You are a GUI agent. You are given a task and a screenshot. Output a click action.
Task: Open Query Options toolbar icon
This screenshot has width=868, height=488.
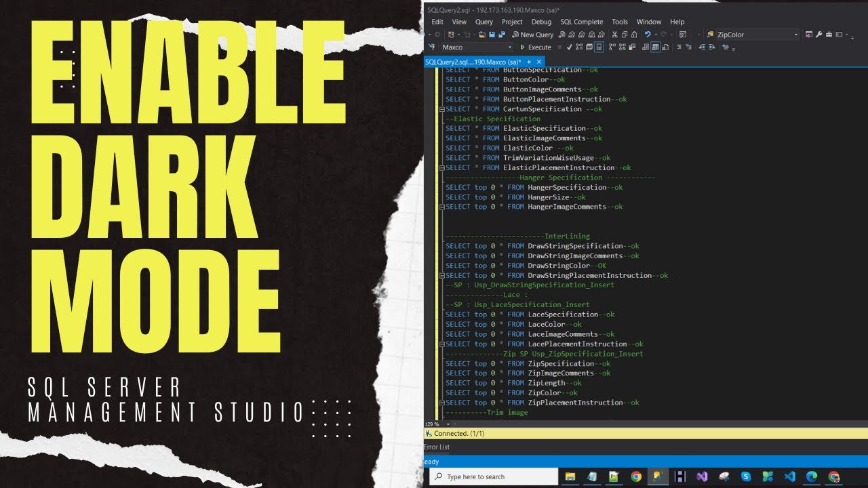click(x=589, y=47)
